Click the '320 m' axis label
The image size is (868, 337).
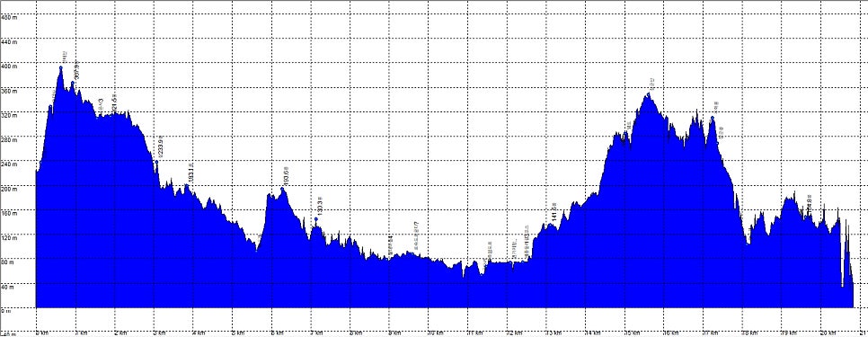(9, 115)
